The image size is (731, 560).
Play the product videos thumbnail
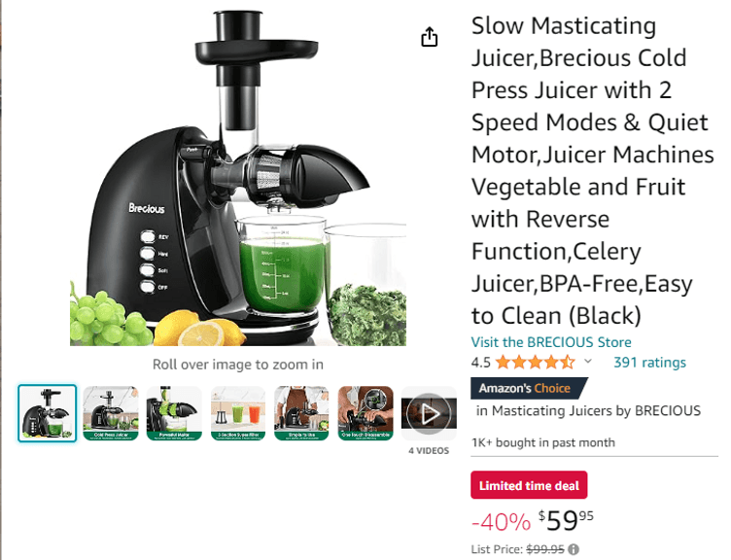(x=429, y=413)
